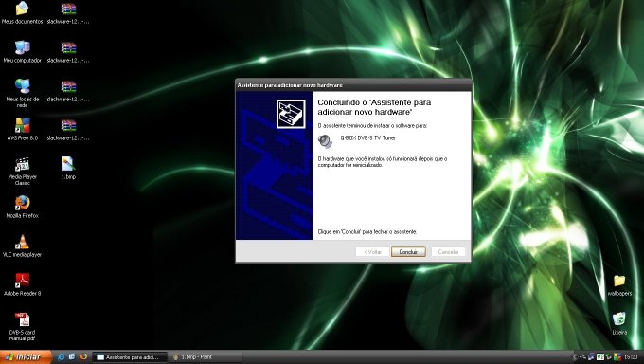The image size is (644, 364).
Task: Select Mozilla Firefox desktop shortcut
Action: pos(22,207)
